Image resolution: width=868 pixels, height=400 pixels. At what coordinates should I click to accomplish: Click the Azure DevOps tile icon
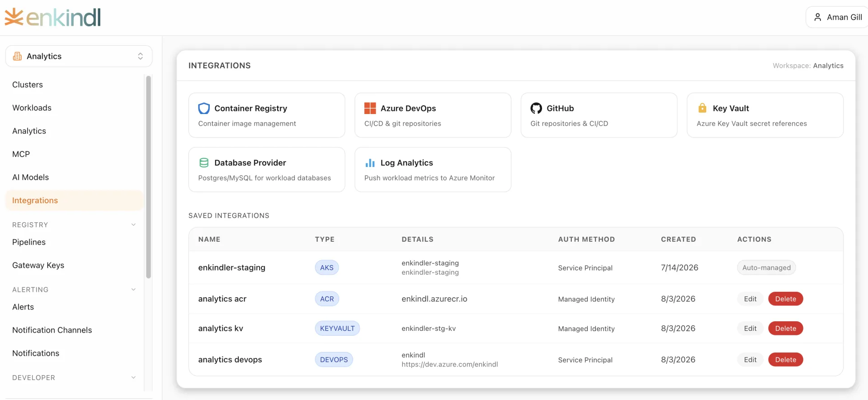tap(370, 108)
